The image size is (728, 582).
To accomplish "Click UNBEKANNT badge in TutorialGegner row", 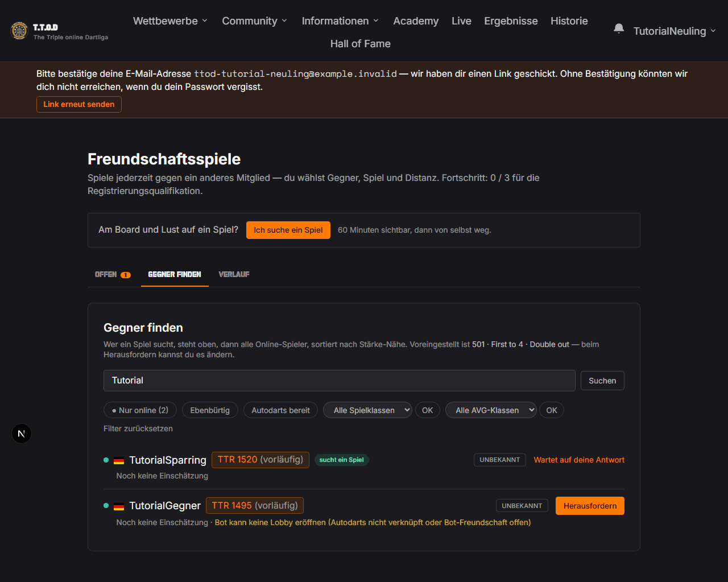I will [x=522, y=506].
